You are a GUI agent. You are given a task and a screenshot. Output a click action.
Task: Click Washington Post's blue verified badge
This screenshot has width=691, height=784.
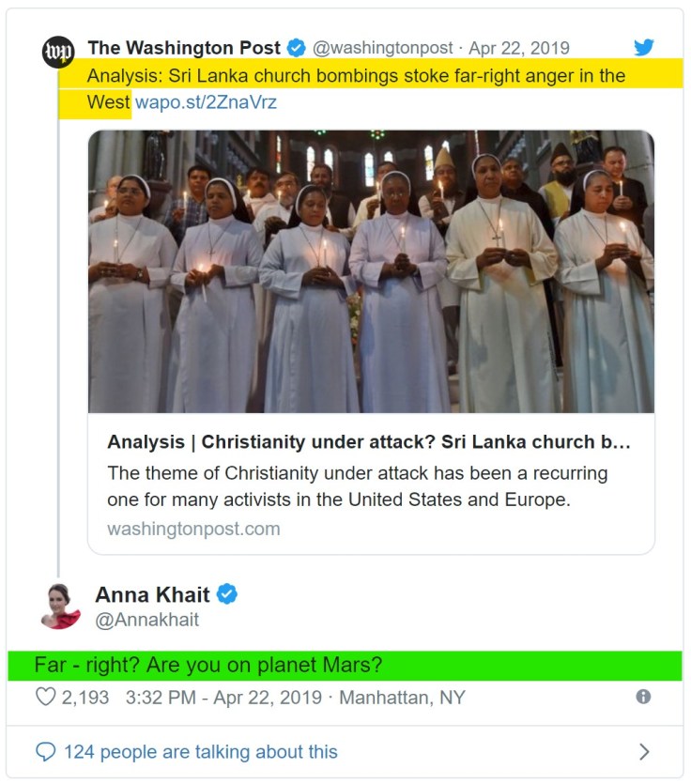tap(296, 48)
